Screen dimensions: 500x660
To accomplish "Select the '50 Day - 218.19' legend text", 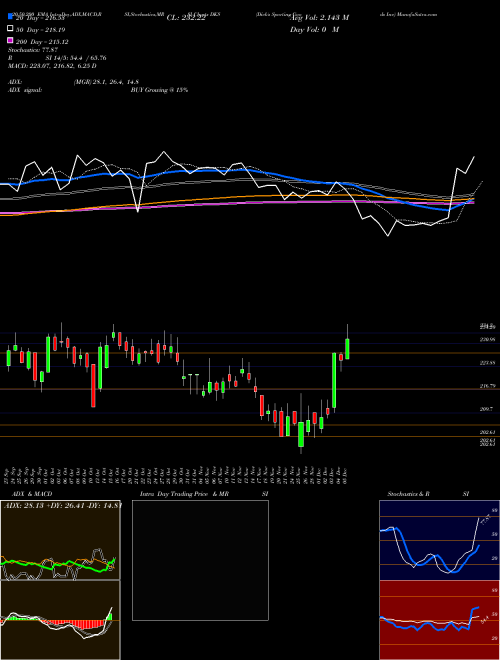I will click(41, 30).
